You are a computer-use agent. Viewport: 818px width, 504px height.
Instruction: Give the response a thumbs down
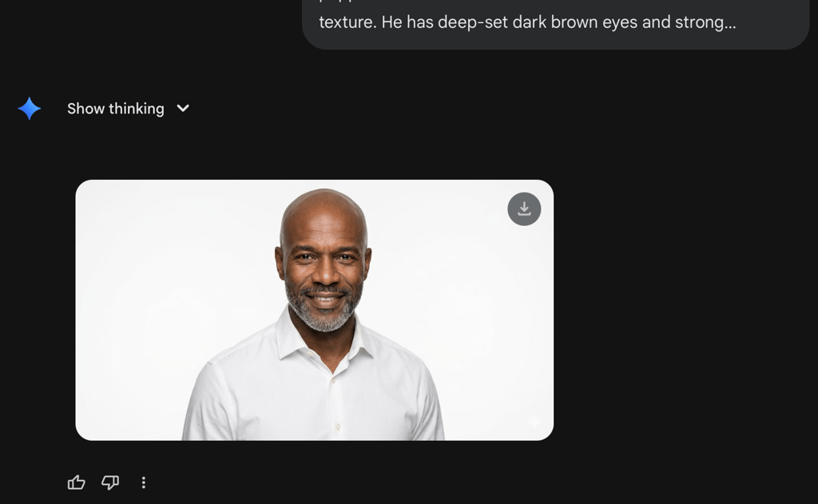pos(110,482)
